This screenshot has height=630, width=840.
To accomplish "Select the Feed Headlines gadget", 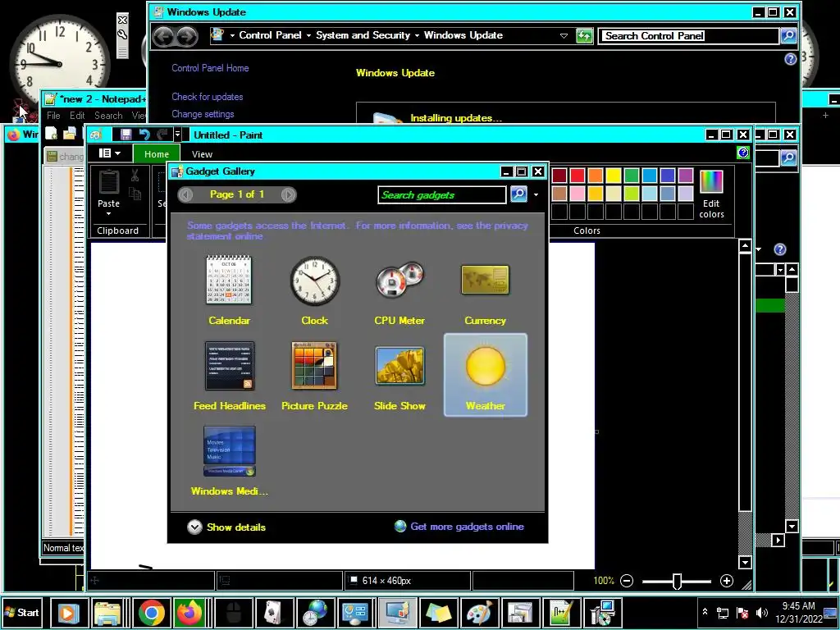I will click(230, 376).
